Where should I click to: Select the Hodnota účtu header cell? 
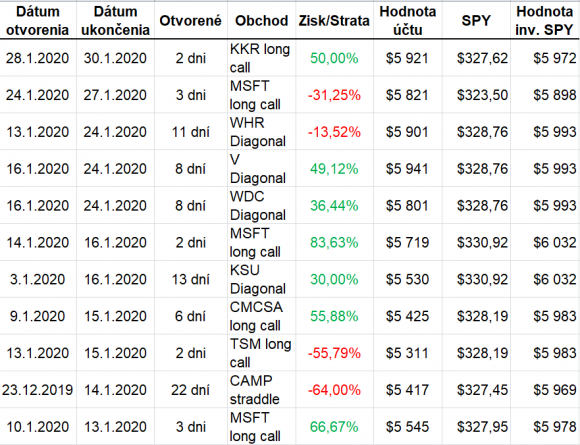408,20
